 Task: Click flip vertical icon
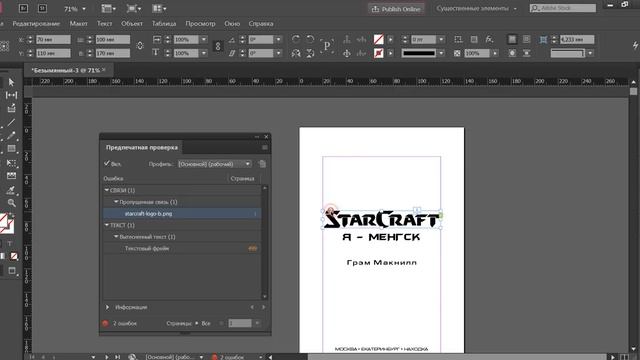coord(310,53)
